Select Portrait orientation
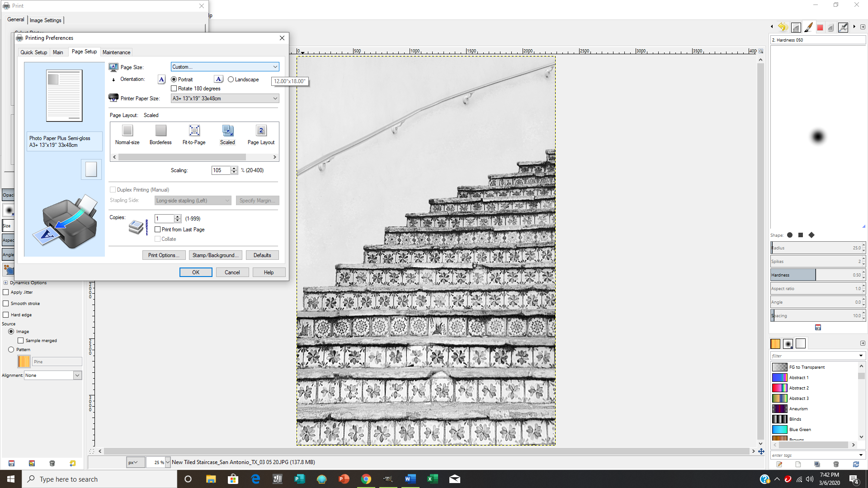This screenshot has height=488, width=868. pyautogui.click(x=174, y=80)
